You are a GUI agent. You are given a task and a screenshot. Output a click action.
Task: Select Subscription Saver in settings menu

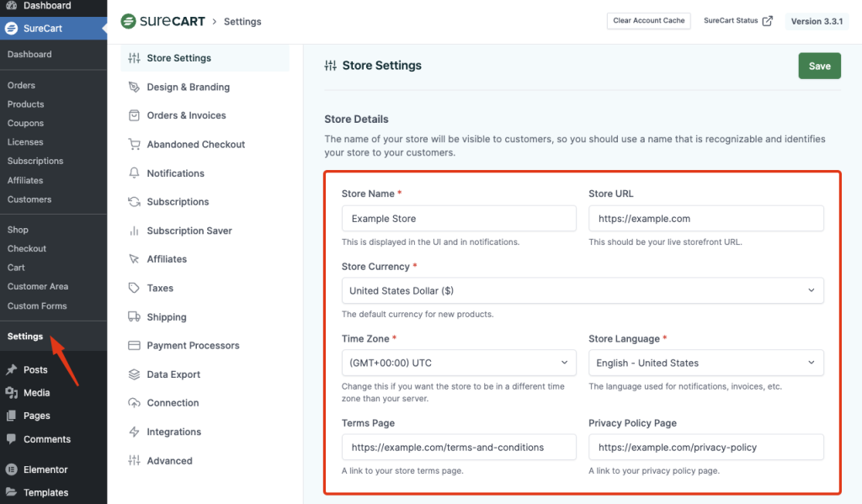(x=189, y=231)
